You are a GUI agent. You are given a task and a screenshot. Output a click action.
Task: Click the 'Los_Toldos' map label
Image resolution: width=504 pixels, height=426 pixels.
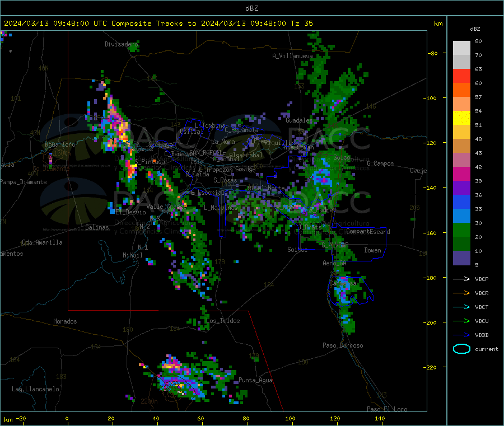point(223,321)
